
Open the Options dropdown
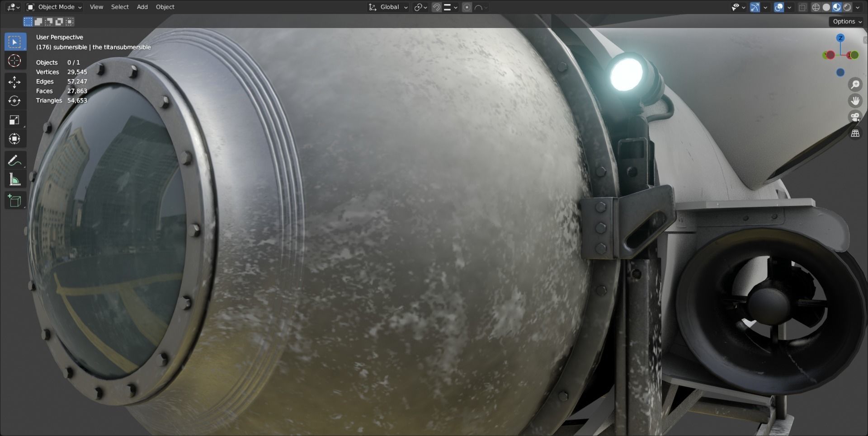click(x=847, y=21)
